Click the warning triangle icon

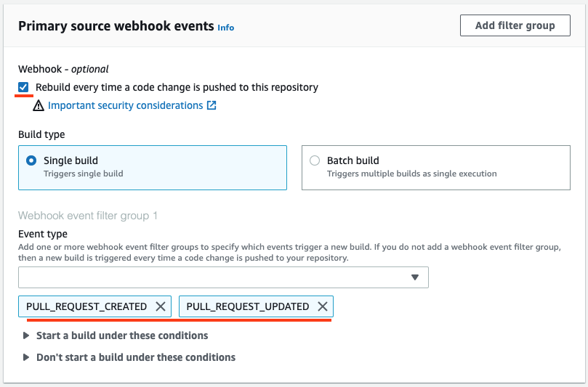pyautogui.click(x=39, y=106)
